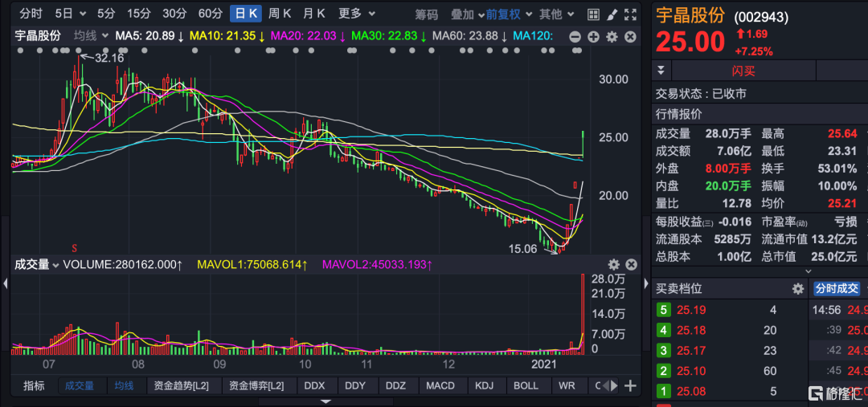Toggle the DDY indicator

coord(355,385)
